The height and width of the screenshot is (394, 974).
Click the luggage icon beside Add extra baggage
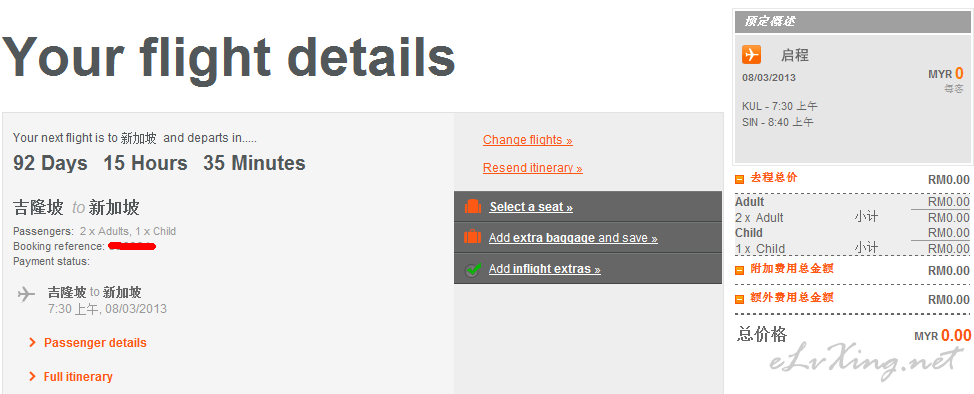click(x=473, y=237)
